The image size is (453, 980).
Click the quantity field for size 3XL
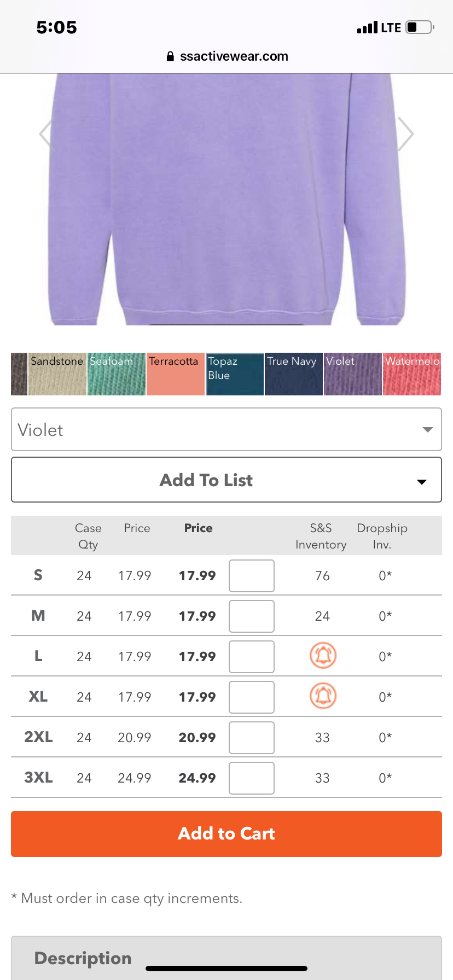click(x=251, y=778)
